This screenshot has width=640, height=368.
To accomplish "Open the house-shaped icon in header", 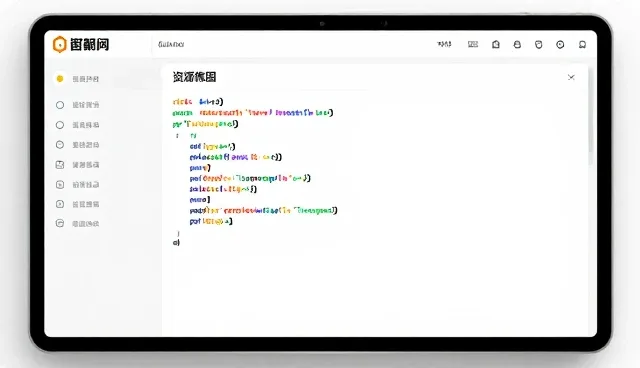I will point(496,44).
